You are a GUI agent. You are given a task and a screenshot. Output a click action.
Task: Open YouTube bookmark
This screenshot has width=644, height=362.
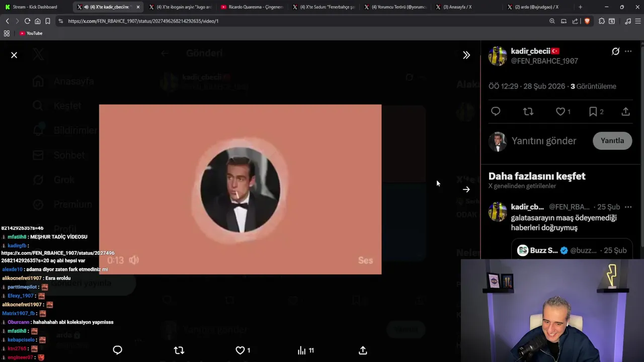point(31,33)
